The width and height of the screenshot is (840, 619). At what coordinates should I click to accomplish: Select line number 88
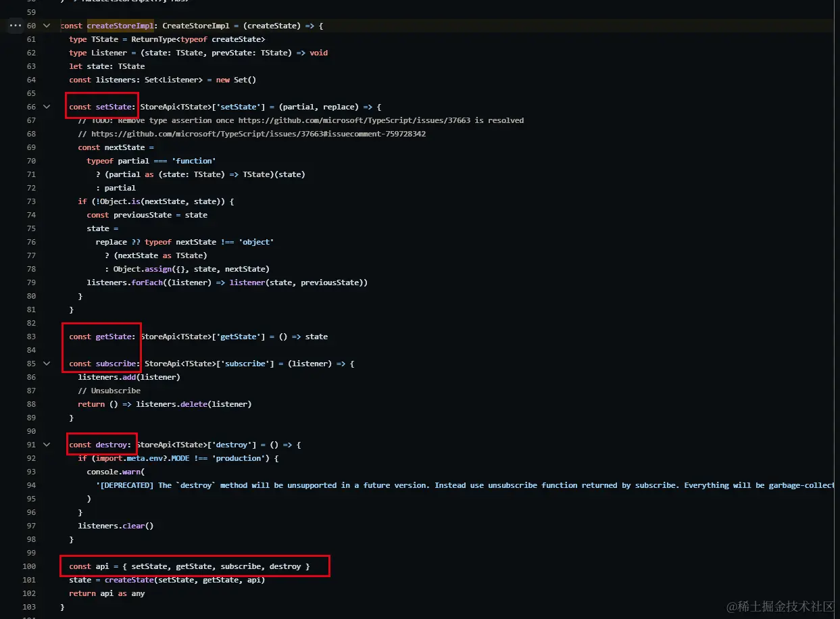coord(32,404)
